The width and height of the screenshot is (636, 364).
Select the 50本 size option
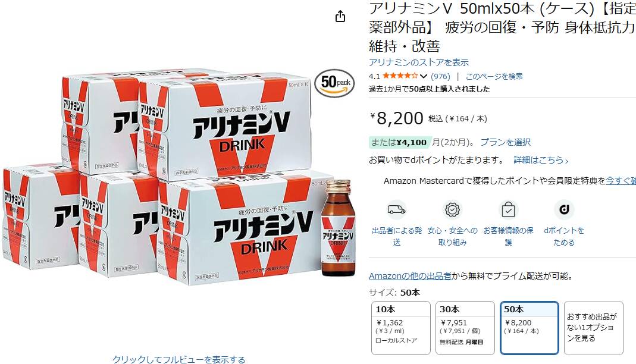point(530,328)
